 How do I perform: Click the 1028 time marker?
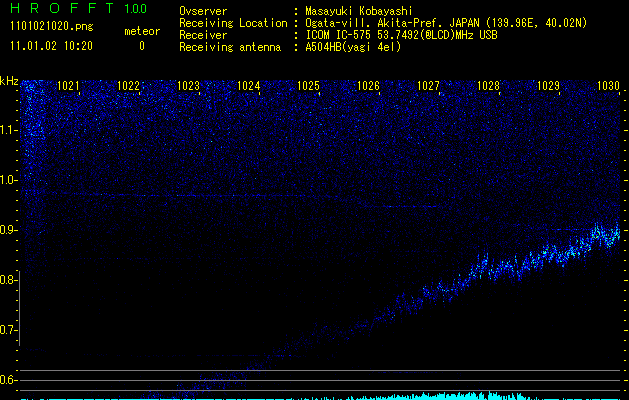489,86
